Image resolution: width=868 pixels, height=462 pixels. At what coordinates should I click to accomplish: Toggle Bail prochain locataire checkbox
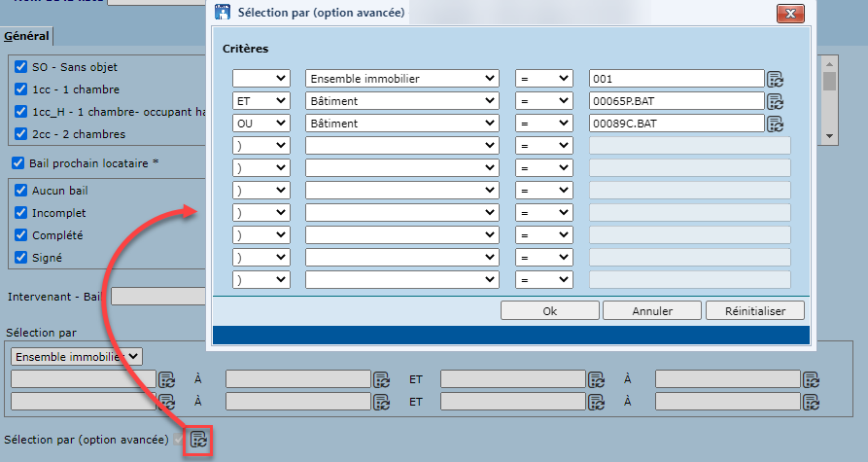(x=18, y=163)
